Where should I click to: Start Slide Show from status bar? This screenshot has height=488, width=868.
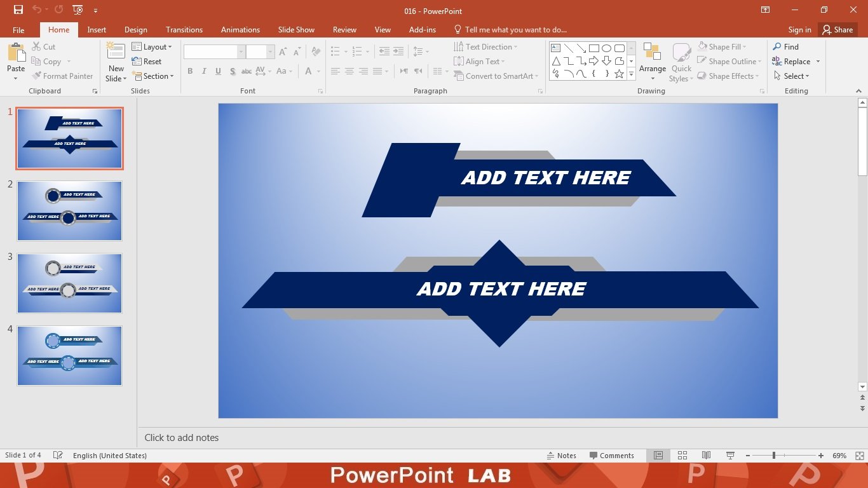coord(730,456)
